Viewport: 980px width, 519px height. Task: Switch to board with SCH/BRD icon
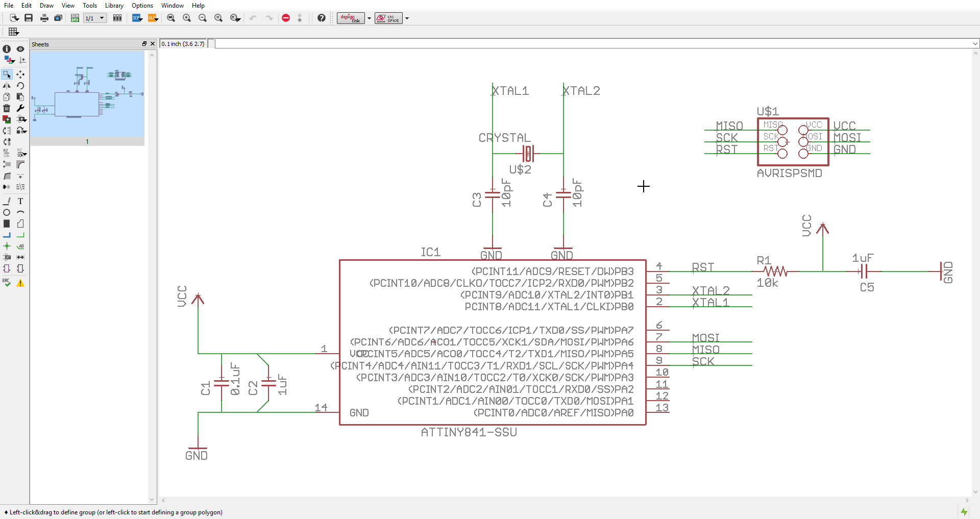point(75,18)
